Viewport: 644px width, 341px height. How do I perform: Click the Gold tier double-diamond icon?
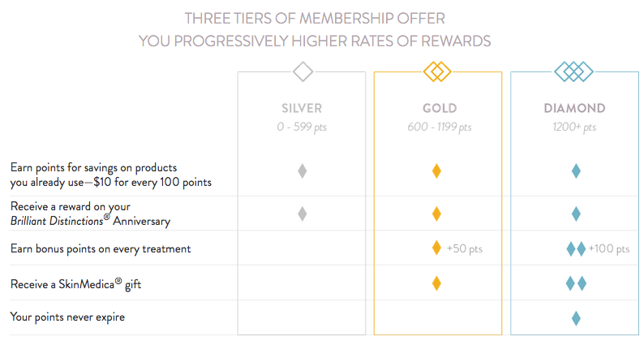[x=437, y=72]
